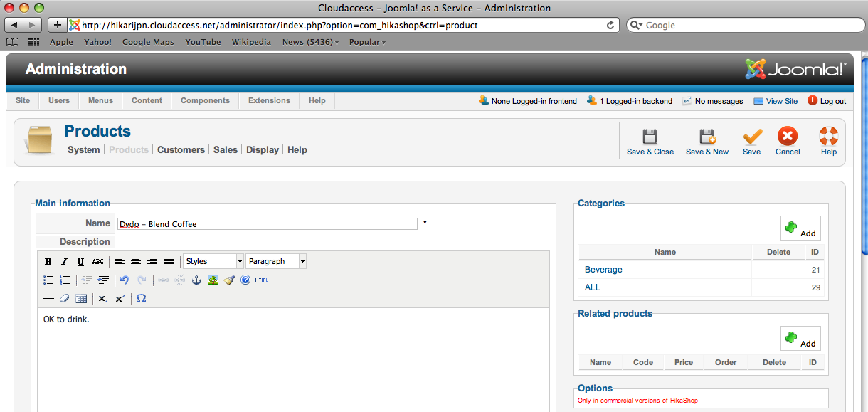Apply superscript formatting
Screen dimensions: 868x412
point(120,298)
